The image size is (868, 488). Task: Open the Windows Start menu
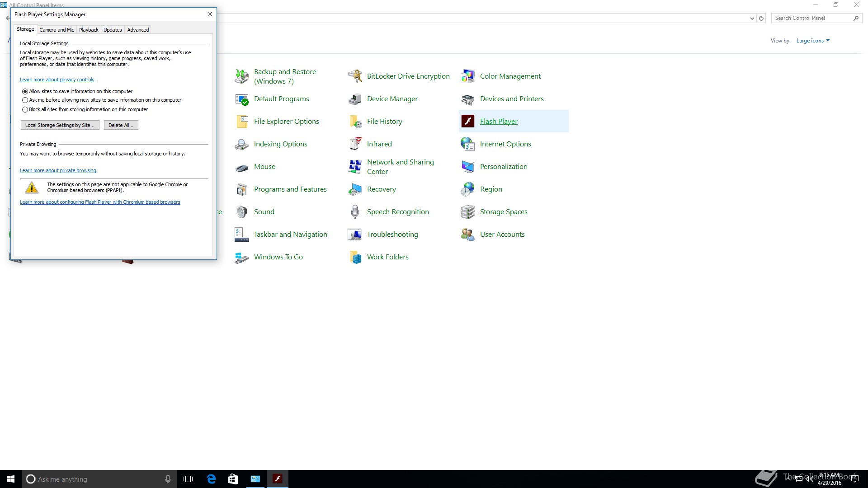click(x=11, y=479)
